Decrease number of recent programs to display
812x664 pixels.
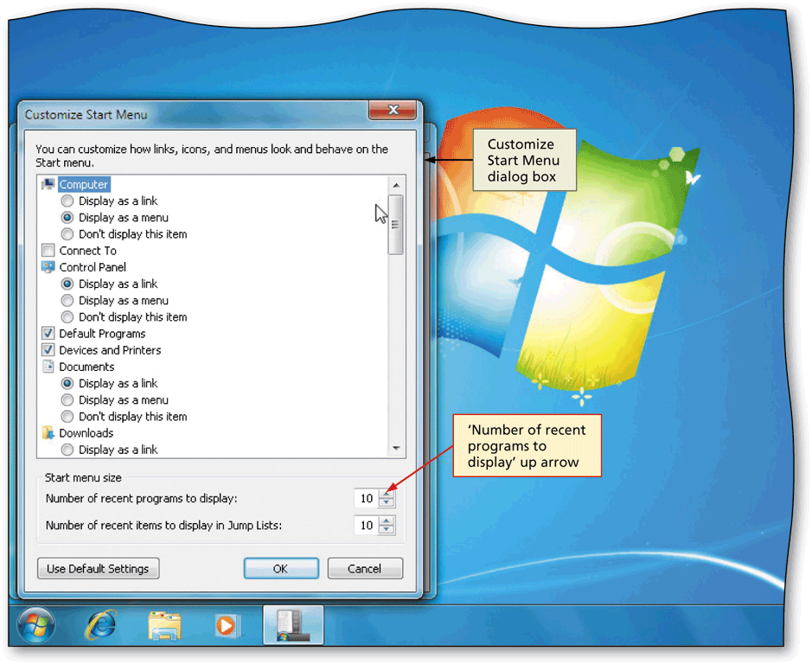[387, 503]
